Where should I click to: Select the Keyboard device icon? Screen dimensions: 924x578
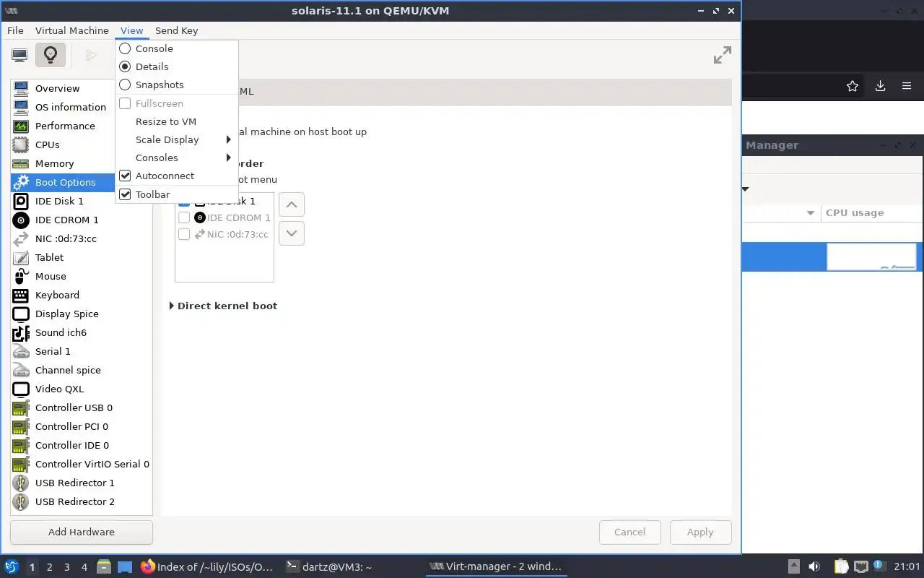pos(21,295)
